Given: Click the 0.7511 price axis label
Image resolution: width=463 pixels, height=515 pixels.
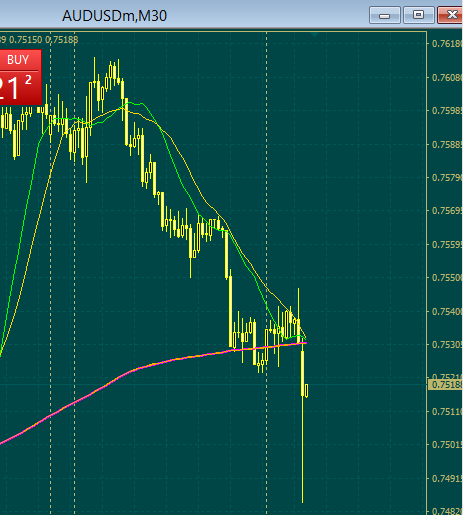Looking at the screenshot, I should coord(447,412).
